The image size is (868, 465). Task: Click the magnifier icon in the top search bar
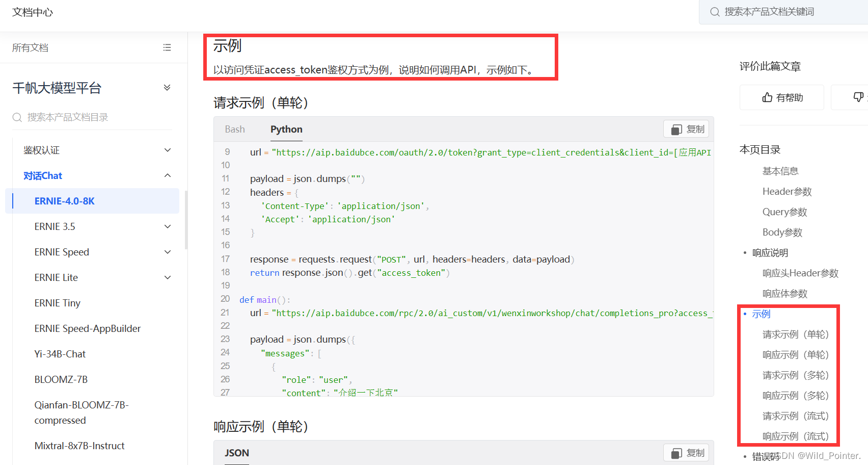tap(715, 12)
